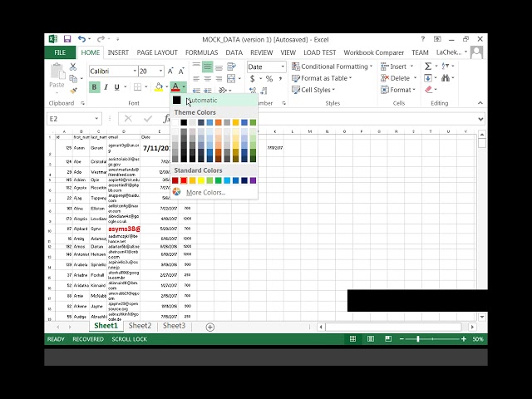
Task: Open the Calibri font name dropdown
Action: pos(135,71)
